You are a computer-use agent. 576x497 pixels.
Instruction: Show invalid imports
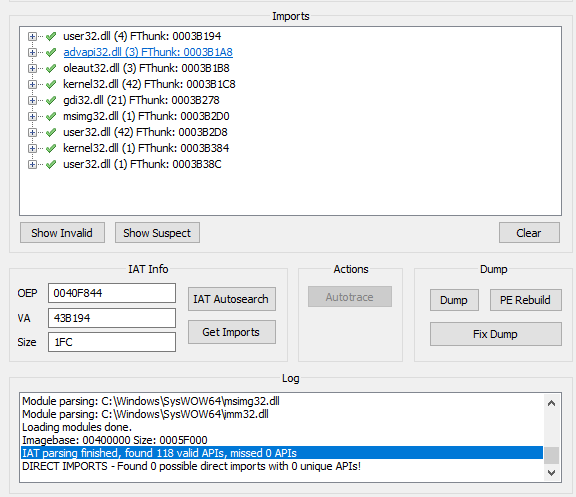coord(62,233)
